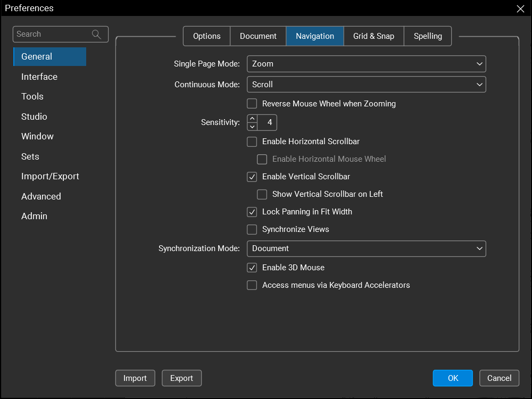Decrease Sensitivity with the down arrow

tap(252, 127)
